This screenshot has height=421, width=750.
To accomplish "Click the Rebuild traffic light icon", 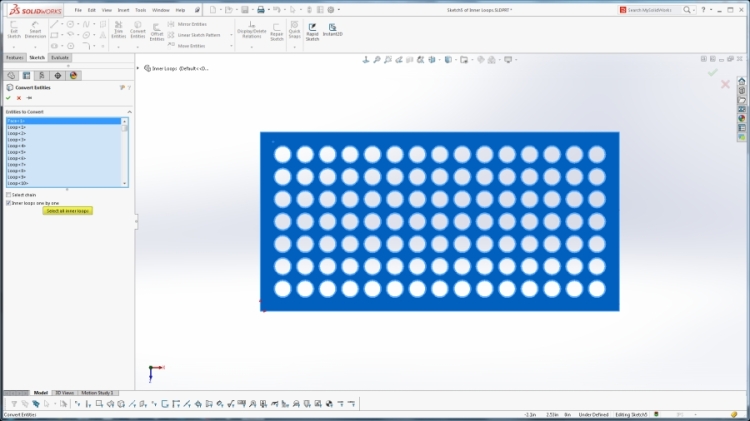I will click(x=309, y=10).
